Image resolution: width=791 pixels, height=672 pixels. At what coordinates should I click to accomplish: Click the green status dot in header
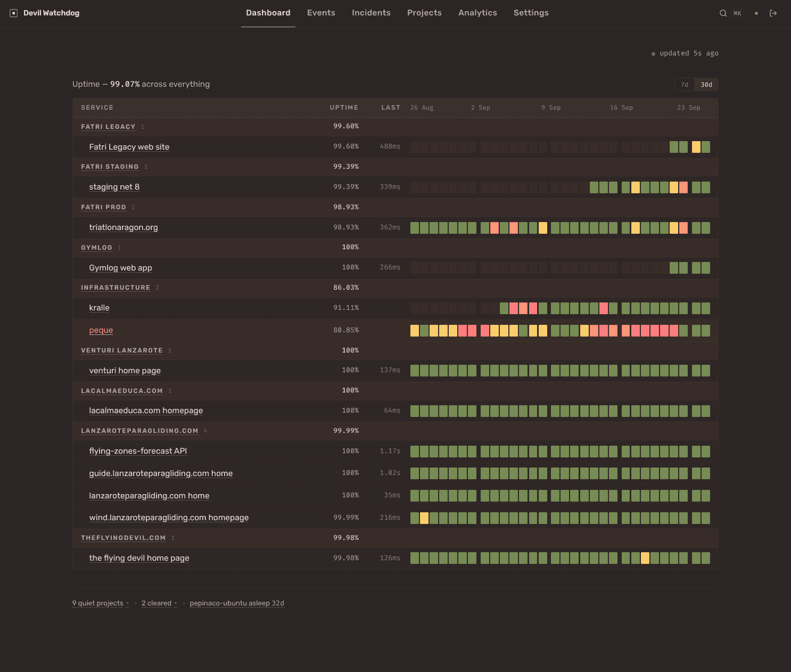pos(756,13)
